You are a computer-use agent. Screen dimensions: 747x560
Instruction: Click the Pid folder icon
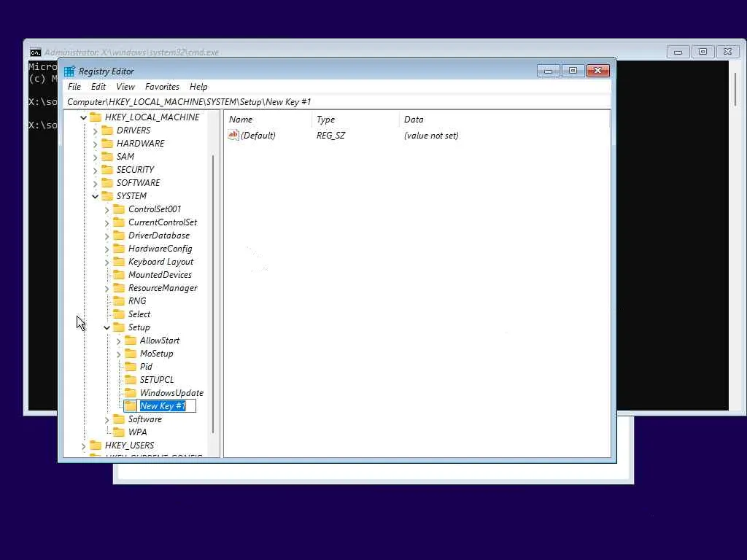tap(131, 367)
